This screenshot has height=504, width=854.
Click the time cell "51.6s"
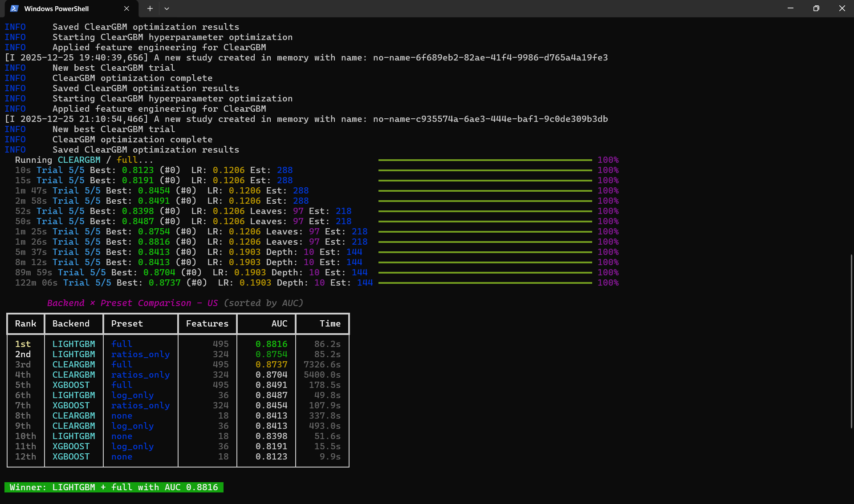[x=327, y=436]
